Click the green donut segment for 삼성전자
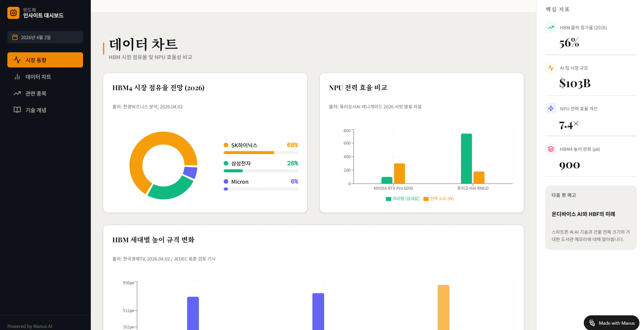Viewport: 644px width, 330px height. [171, 192]
